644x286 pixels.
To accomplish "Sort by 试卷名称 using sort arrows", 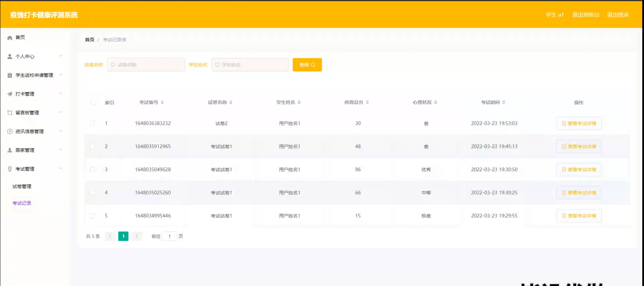I will 231,102.
